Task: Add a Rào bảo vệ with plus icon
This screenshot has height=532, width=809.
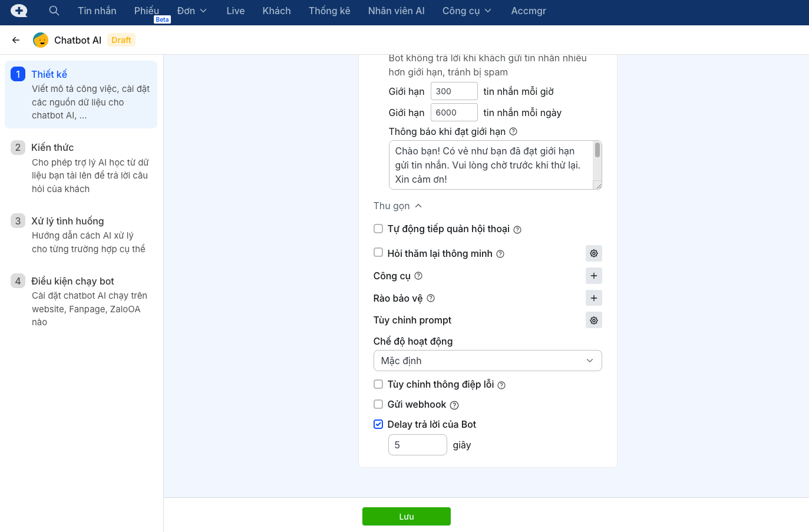Action: coord(593,298)
